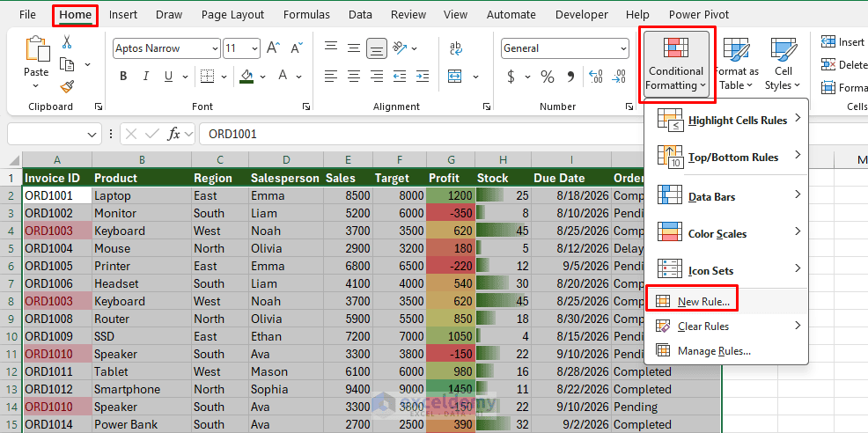Switch to the Formulas ribbon tab
Image resolution: width=868 pixels, height=433 pixels.
[306, 15]
